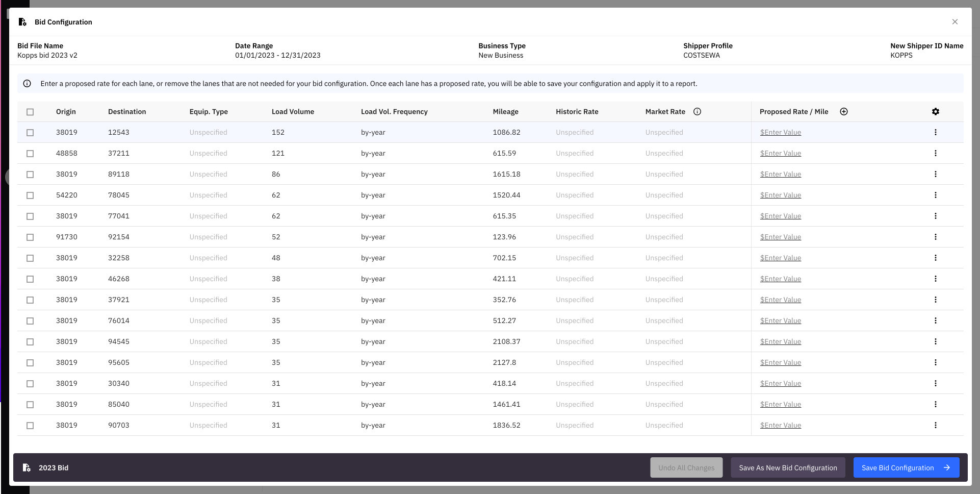Screen dimensions: 980x494
Task: Open actions dropdown for destination 37211 row
Action: tap(935, 153)
